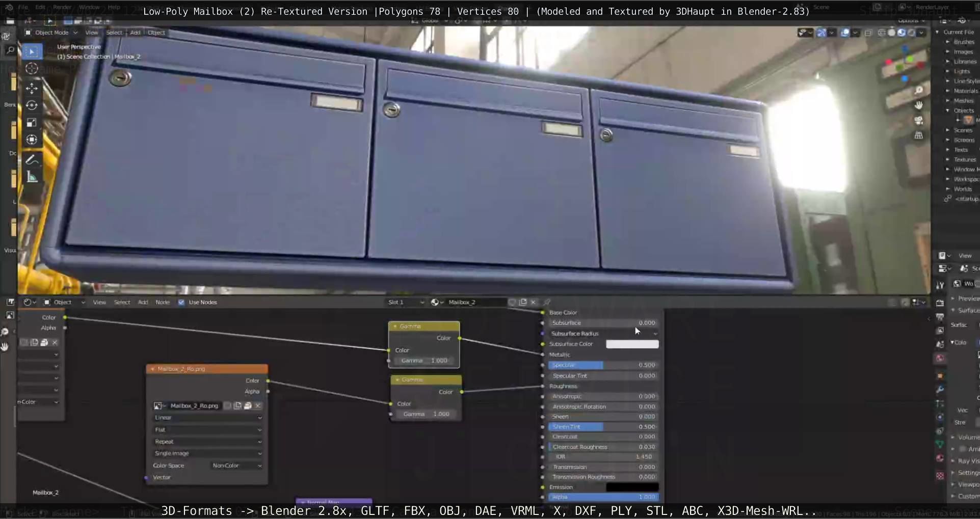Open the World properties tab

click(x=940, y=358)
